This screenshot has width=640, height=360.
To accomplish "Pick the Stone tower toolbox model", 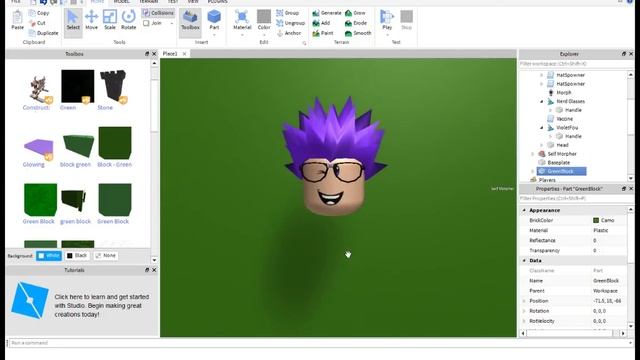I will coord(113,86).
